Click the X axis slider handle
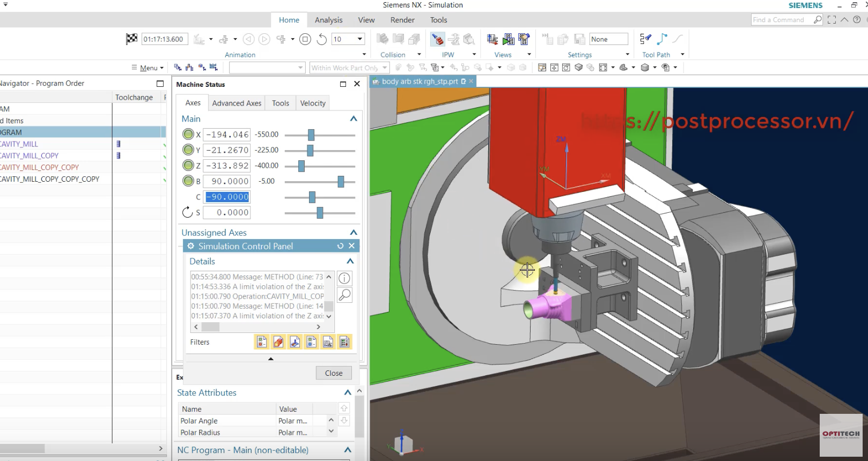This screenshot has width=868, height=461. (x=311, y=135)
